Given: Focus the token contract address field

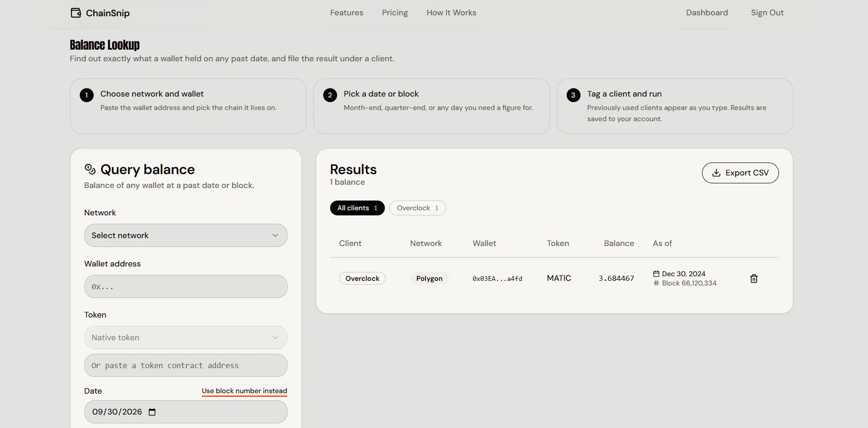Looking at the screenshot, I should (185, 365).
